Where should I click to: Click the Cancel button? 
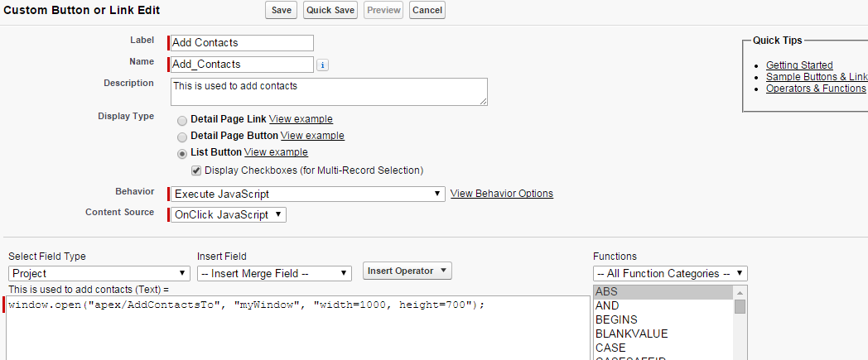coord(427,10)
